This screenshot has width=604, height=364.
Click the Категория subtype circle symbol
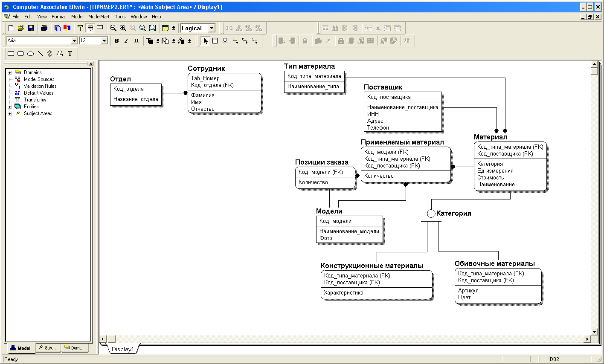[431, 214]
